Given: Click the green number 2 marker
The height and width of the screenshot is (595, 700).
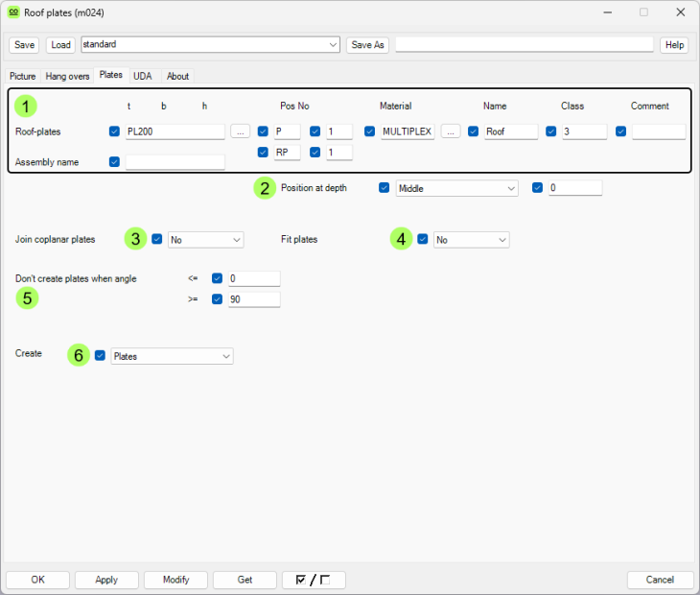Looking at the screenshot, I should coord(264,188).
